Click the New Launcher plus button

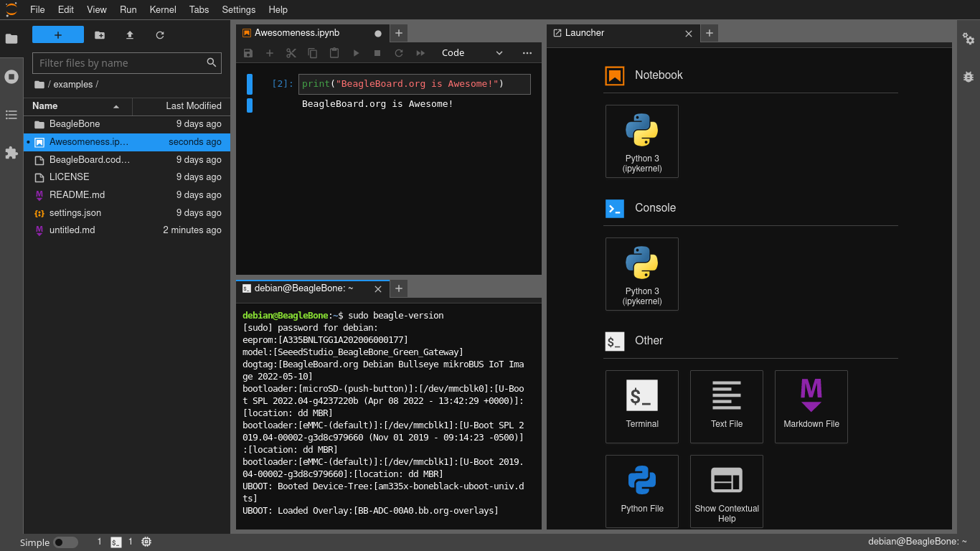coord(58,34)
